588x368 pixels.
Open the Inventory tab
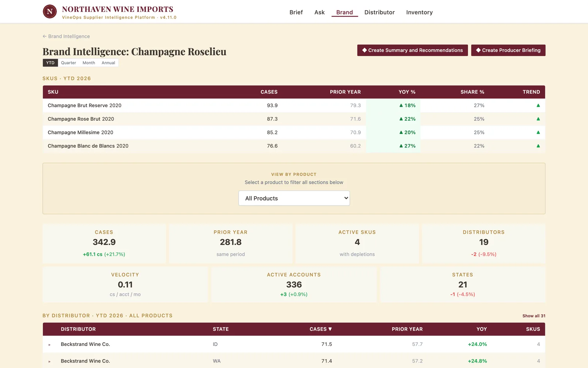419,13
